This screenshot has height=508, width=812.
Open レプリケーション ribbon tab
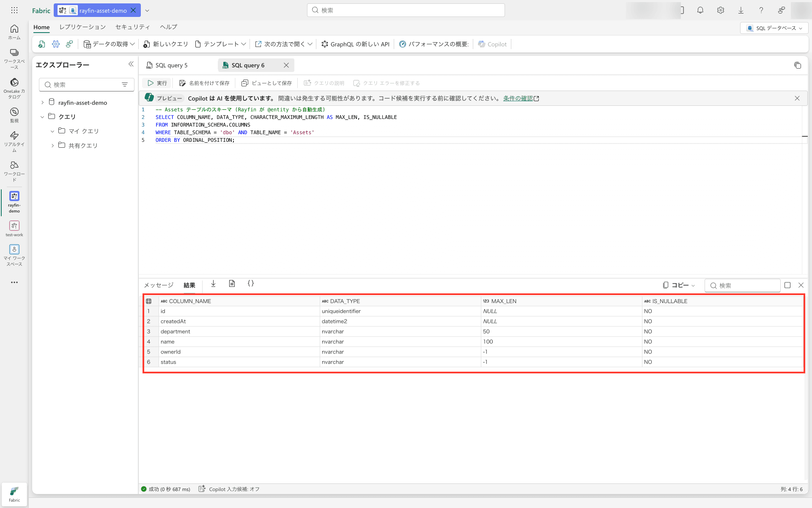pos(82,27)
